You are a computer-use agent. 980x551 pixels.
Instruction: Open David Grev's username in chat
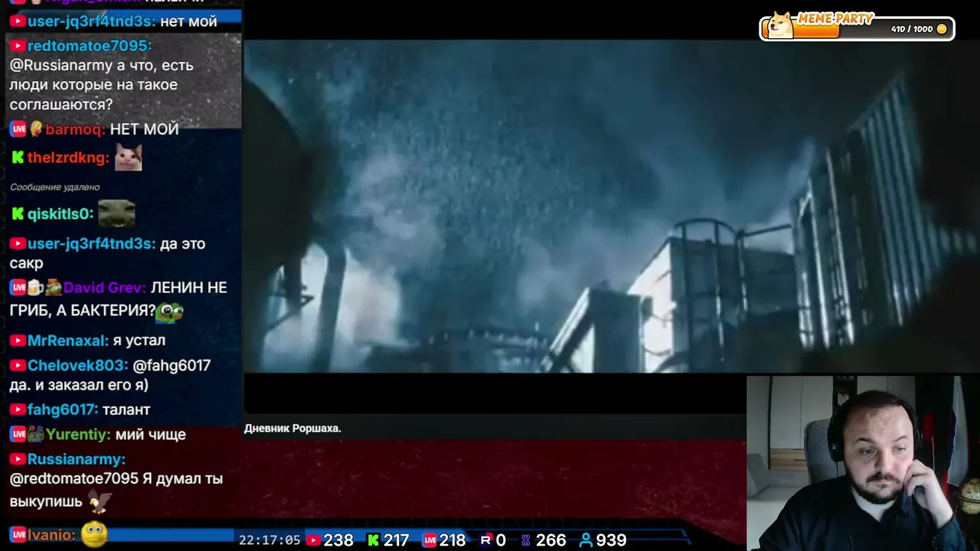(x=105, y=288)
